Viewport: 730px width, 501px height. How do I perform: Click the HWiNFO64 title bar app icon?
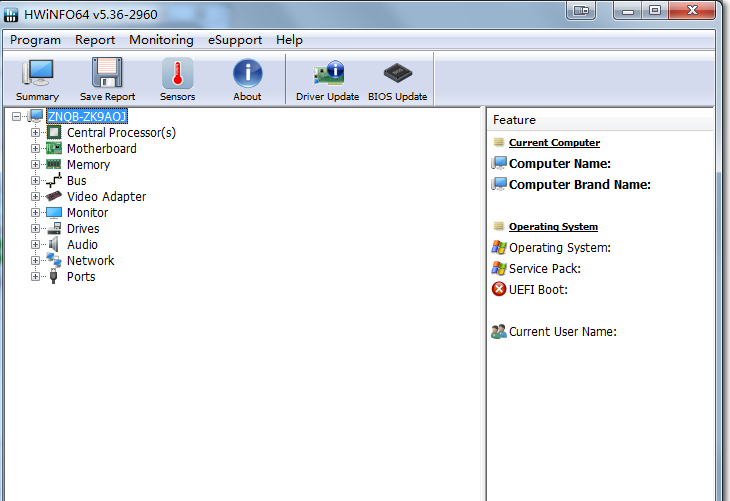coord(11,14)
